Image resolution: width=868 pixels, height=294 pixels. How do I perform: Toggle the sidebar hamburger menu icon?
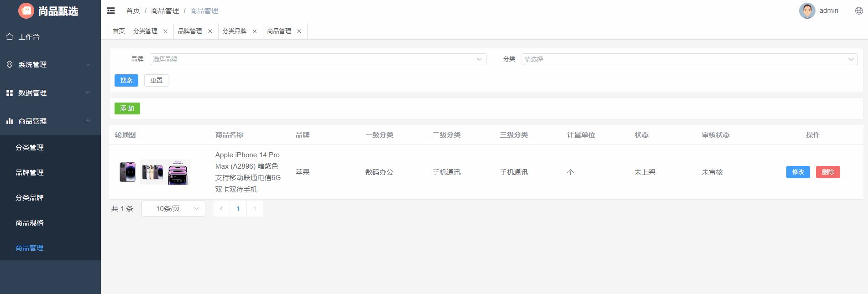point(111,10)
